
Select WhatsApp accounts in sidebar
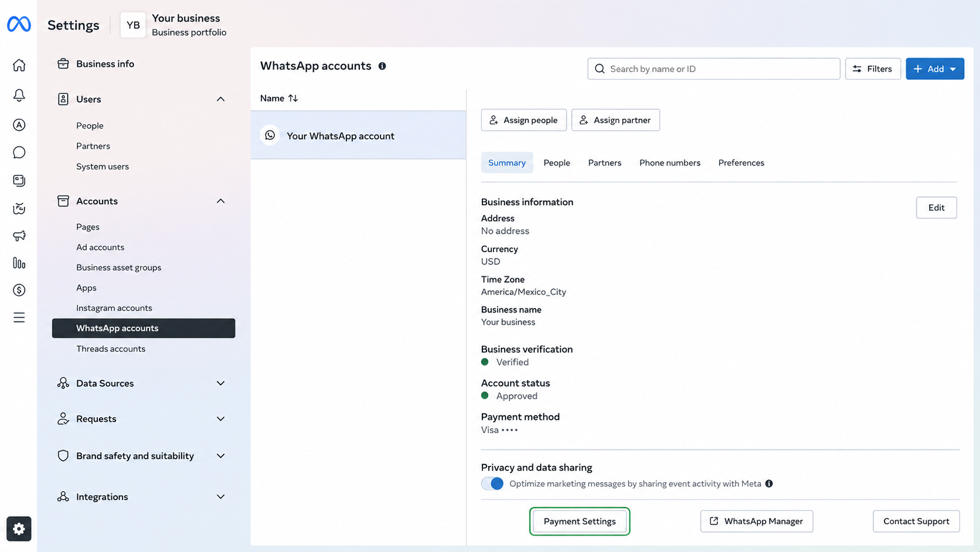tap(144, 329)
